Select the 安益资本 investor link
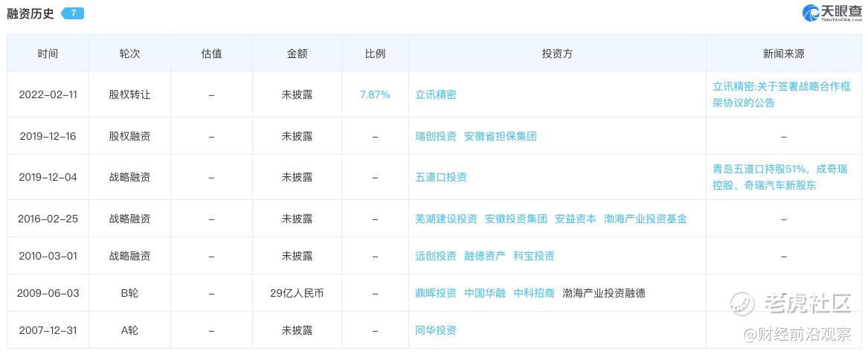Screen dimensions: 868x354 point(575,219)
